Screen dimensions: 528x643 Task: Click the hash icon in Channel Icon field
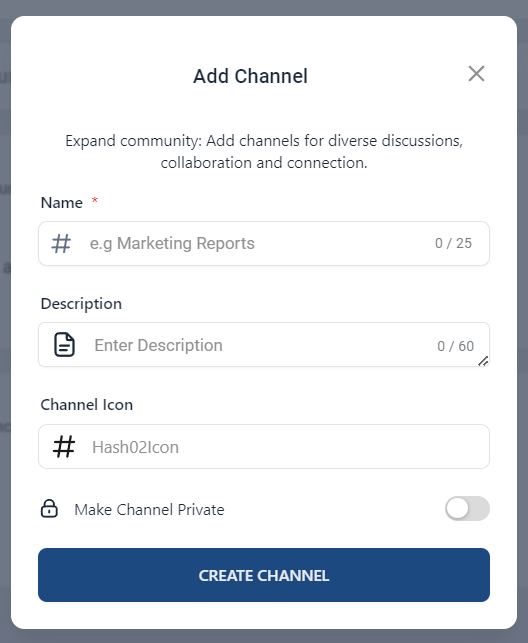(x=64, y=447)
